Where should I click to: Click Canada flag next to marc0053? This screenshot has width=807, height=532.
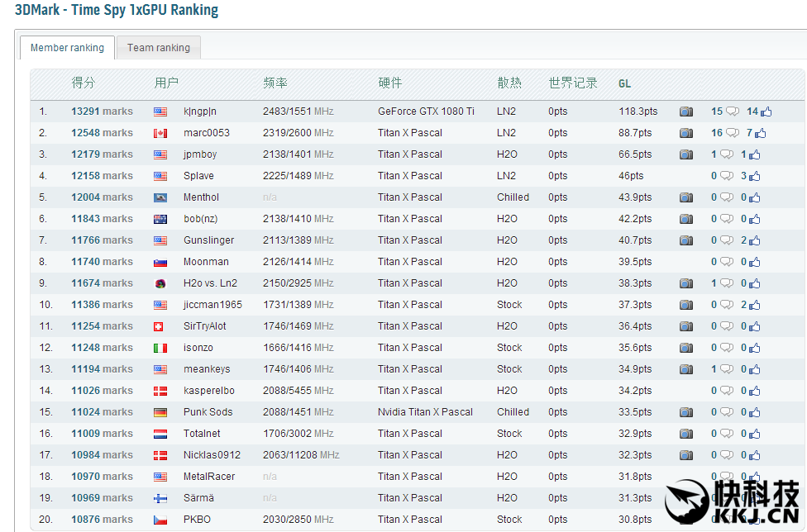[x=160, y=133]
